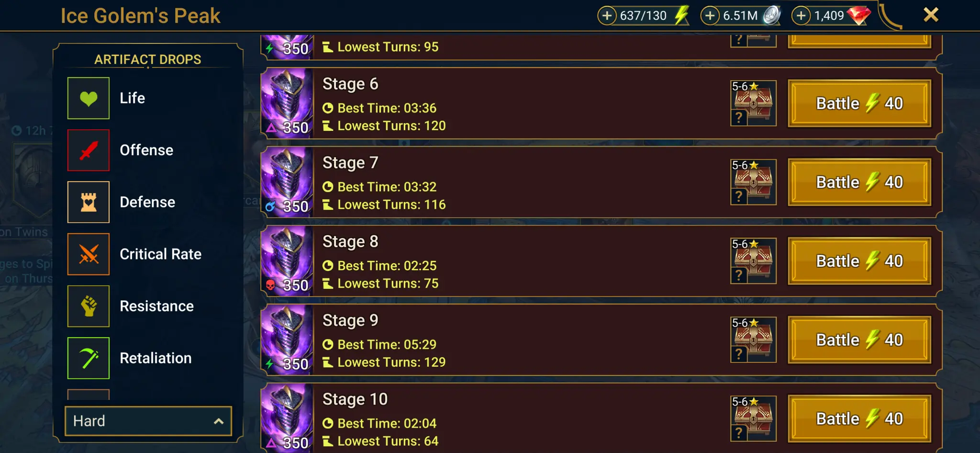The image size is (980, 453).
Task: Open Stage 6 reward chest preview
Action: click(753, 103)
